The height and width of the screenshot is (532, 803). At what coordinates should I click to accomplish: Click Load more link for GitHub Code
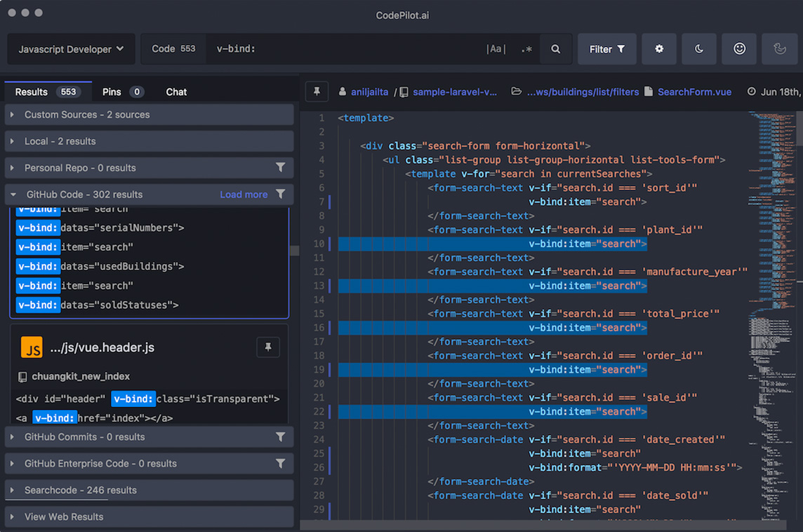(x=244, y=194)
